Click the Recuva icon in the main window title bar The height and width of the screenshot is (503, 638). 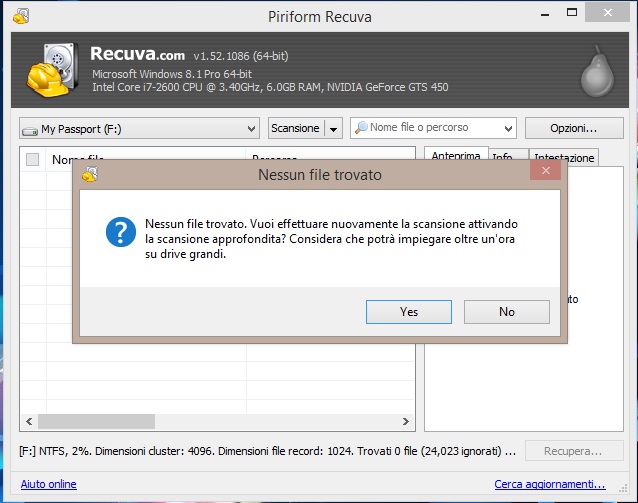tap(21, 16)
